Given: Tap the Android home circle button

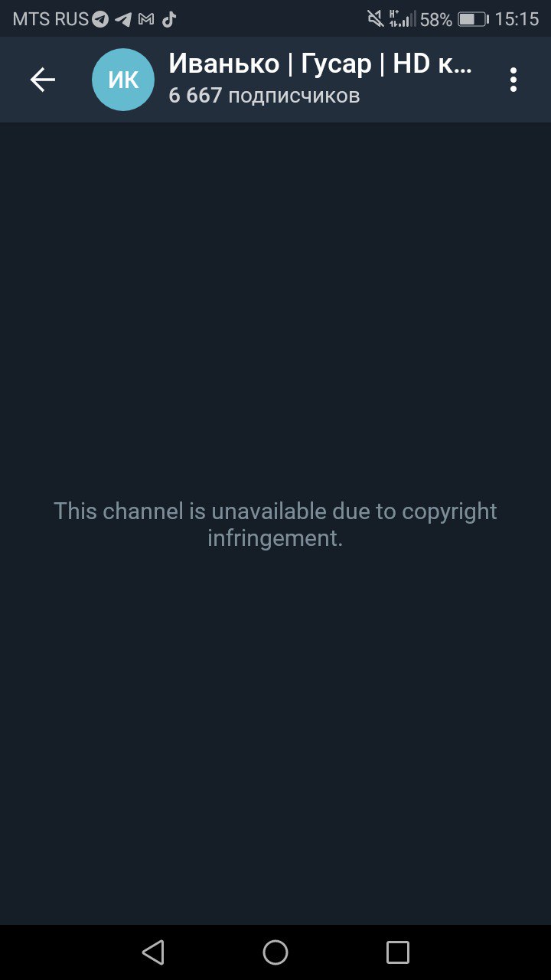Looking at the screenshot, I should tap(275, 952).
